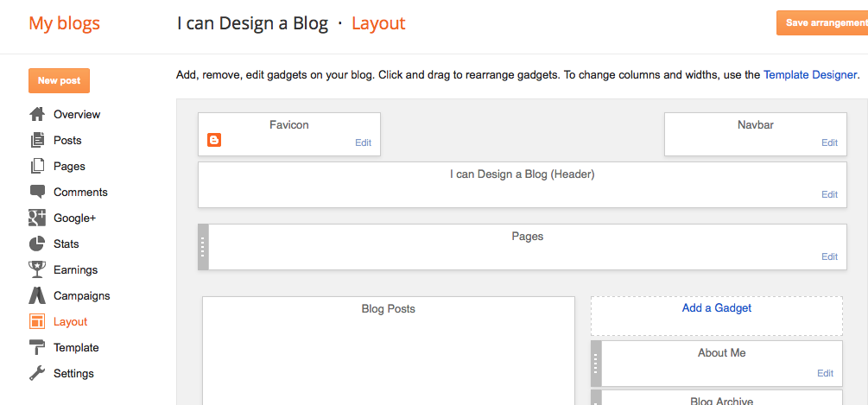The width and height of the screenshot is (868, 405).
Task: Click the Google+ icon in sidebar
Action: coord(37,218)
